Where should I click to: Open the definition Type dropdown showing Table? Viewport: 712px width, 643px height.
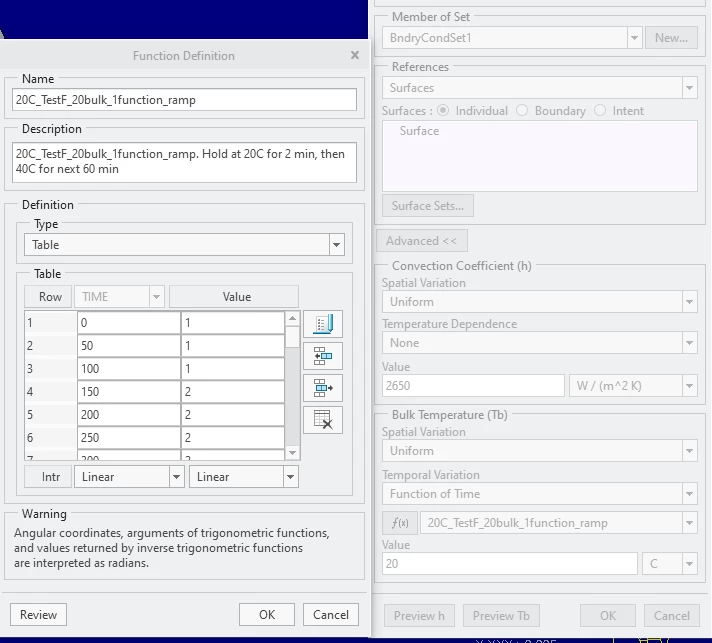(336, 245)
